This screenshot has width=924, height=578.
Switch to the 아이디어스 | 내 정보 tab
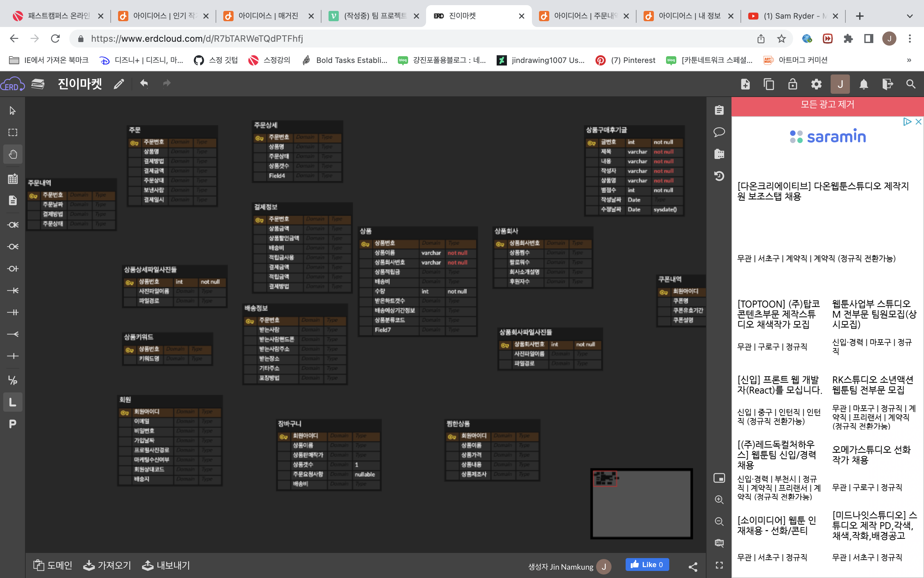tap(689, 16)
